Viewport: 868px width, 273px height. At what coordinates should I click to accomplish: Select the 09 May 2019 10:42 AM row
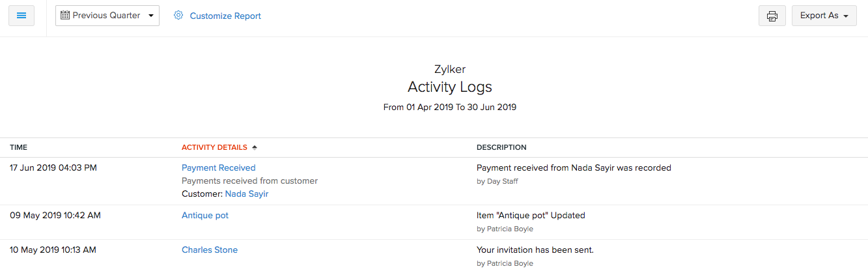(x=55, y=215)
